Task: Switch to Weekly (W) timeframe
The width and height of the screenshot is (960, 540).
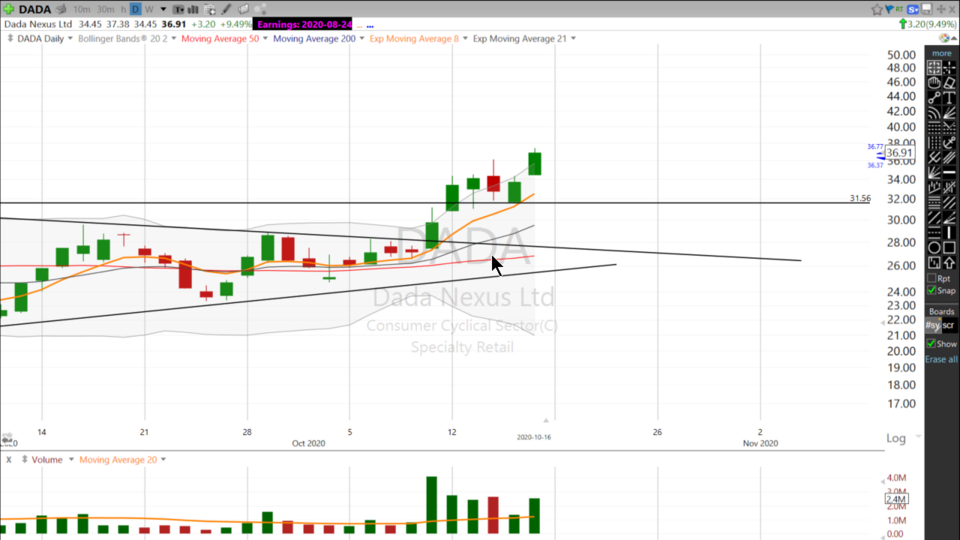Action: click(x=149, y=9)
